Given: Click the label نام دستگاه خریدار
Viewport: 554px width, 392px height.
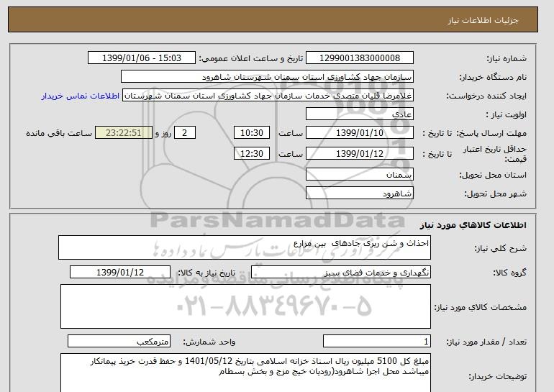Looking at the screenshot, I should coord(493,78).
